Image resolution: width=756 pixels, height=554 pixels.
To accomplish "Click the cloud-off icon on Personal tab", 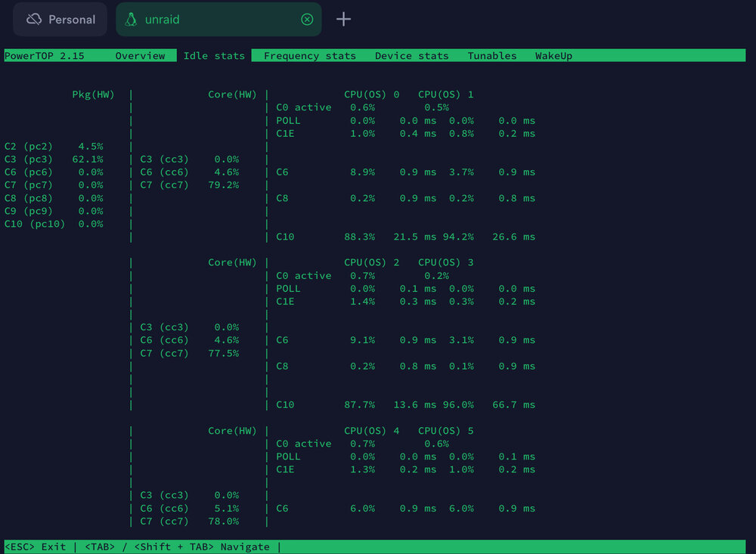I will (x=34, y=20).
